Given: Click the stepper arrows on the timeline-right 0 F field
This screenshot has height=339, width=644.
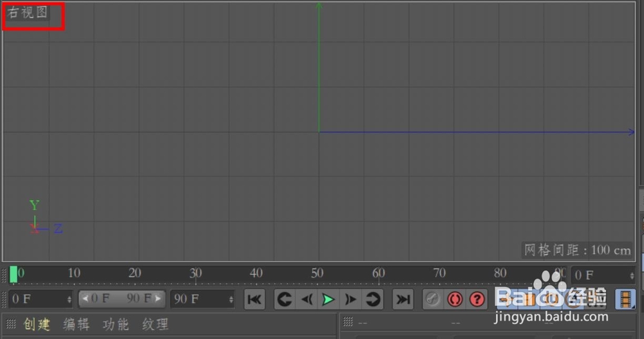Looking at the screenshot, I should (632, 275).
